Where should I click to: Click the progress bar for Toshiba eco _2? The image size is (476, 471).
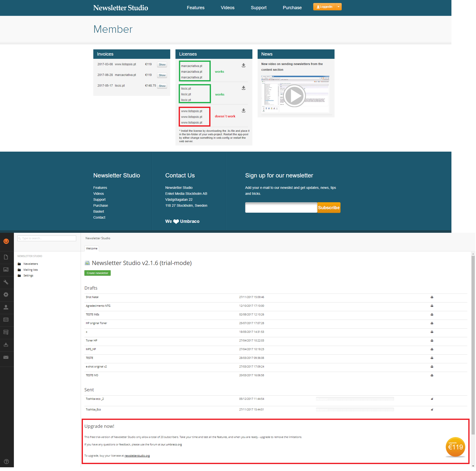point(355,399)
